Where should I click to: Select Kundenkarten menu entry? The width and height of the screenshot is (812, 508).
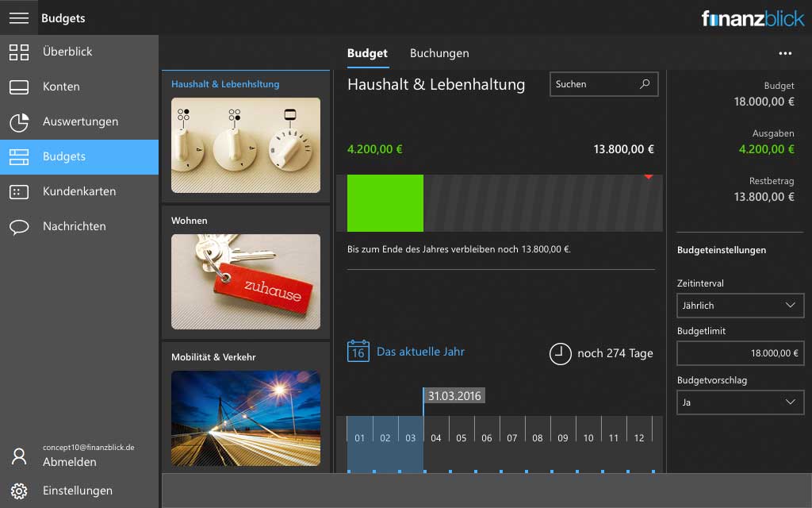pos(79,192)
